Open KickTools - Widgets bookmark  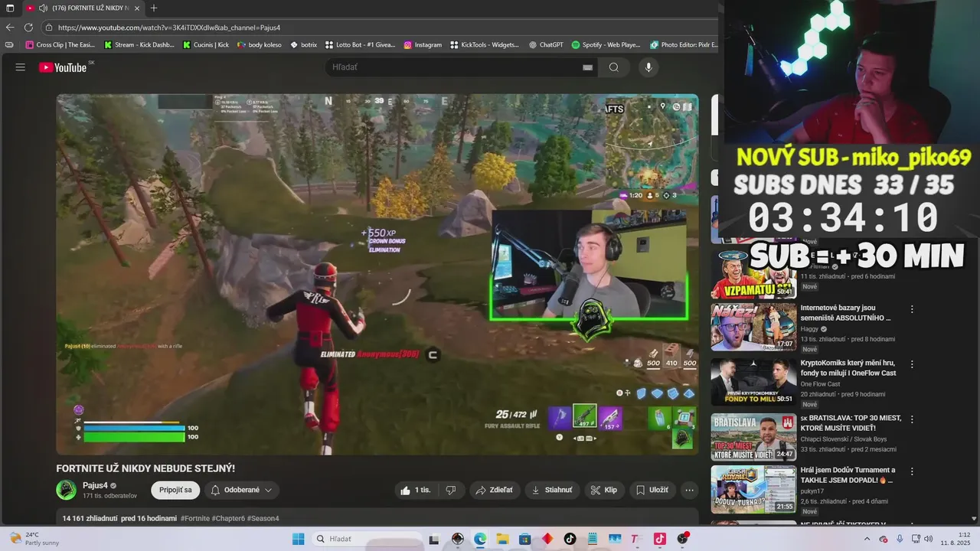pos(485,45)
